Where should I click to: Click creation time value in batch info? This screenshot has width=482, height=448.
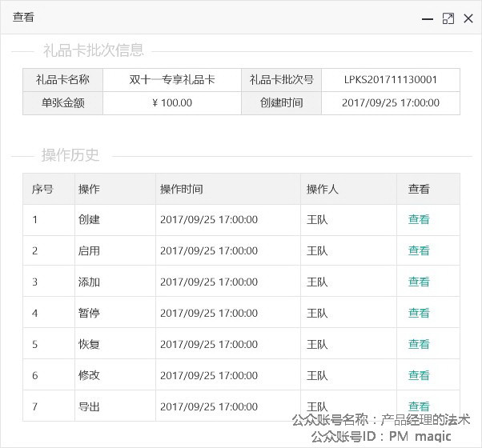pos(391,103)
